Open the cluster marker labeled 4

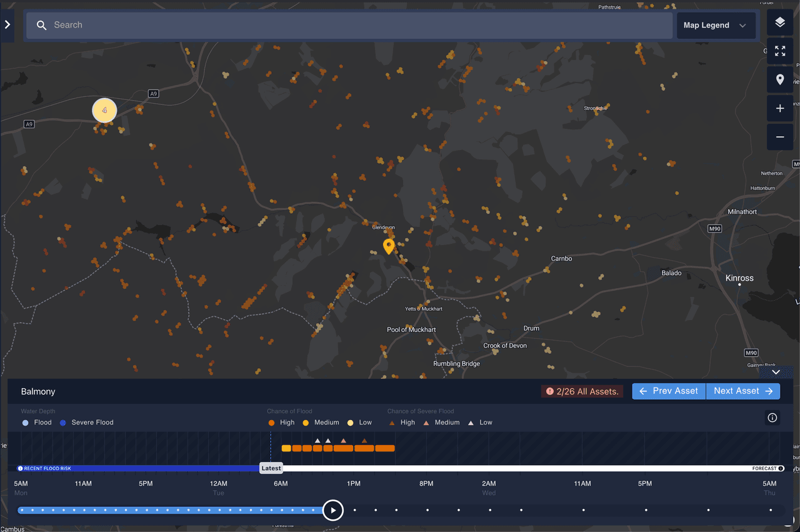click(x=104, y=110)
